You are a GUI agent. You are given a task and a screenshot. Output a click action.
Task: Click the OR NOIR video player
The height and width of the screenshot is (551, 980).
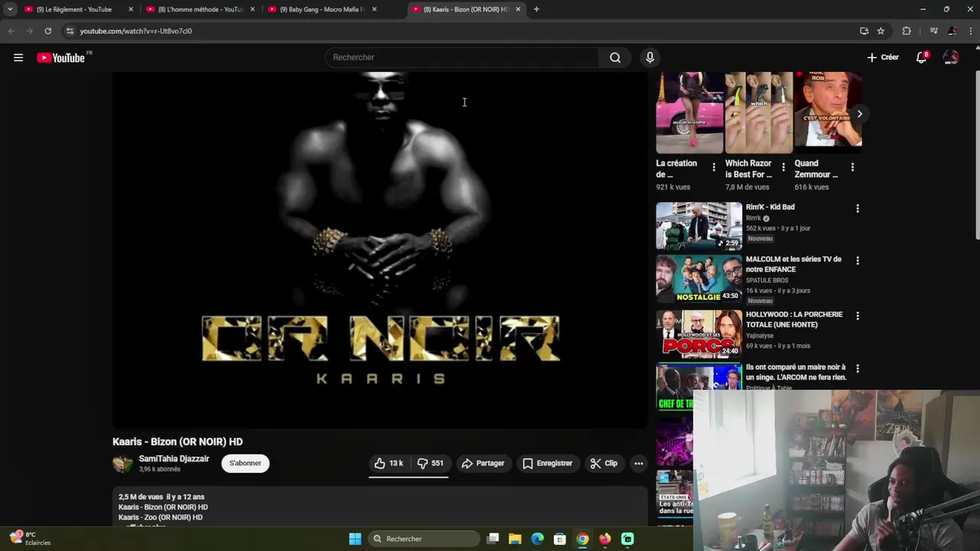pos(380,249)
